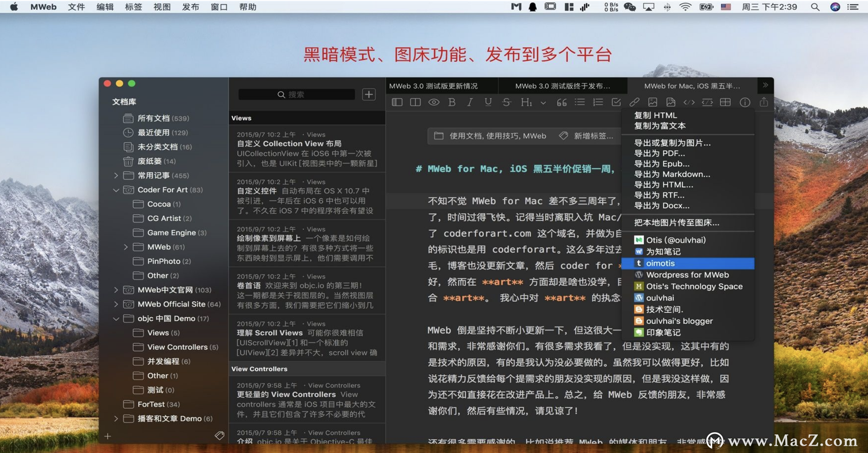Click the share/export icon in toolbar

tap(764, 102)
